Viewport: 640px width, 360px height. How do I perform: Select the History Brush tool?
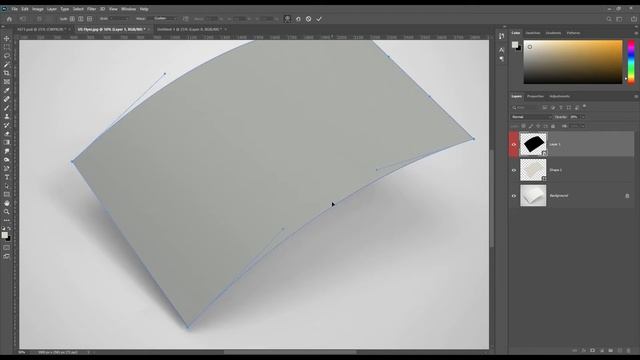(x=7, y=125)
